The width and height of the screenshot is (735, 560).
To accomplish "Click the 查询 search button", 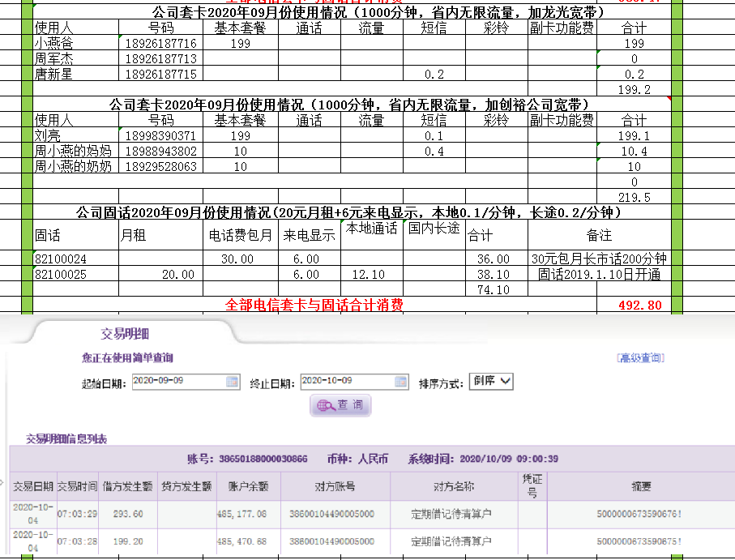I will tap(340, 405).
